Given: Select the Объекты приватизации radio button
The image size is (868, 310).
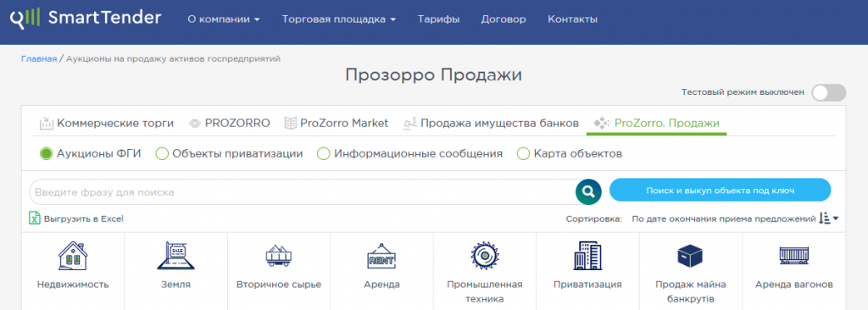Looking at the screenshot, I should [162, 154].
